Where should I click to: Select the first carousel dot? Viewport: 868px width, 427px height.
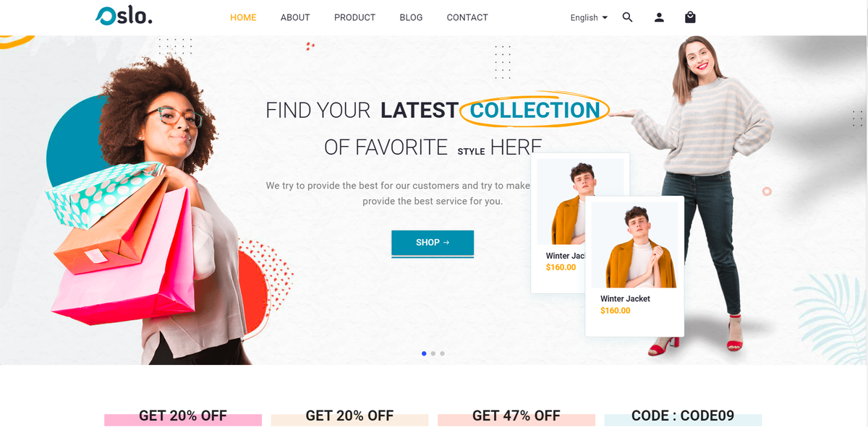click(x=424, y=353)
